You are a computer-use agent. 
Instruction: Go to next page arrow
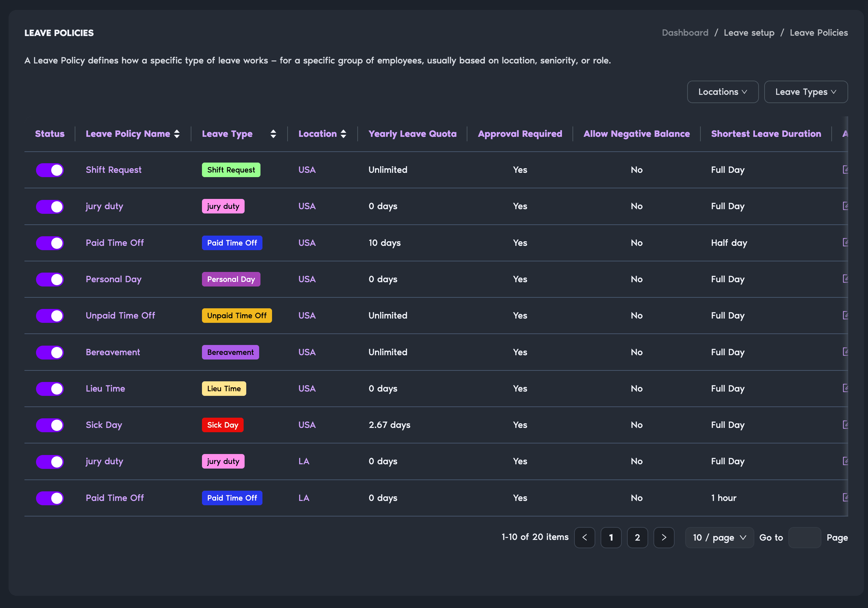click(664, 537)
